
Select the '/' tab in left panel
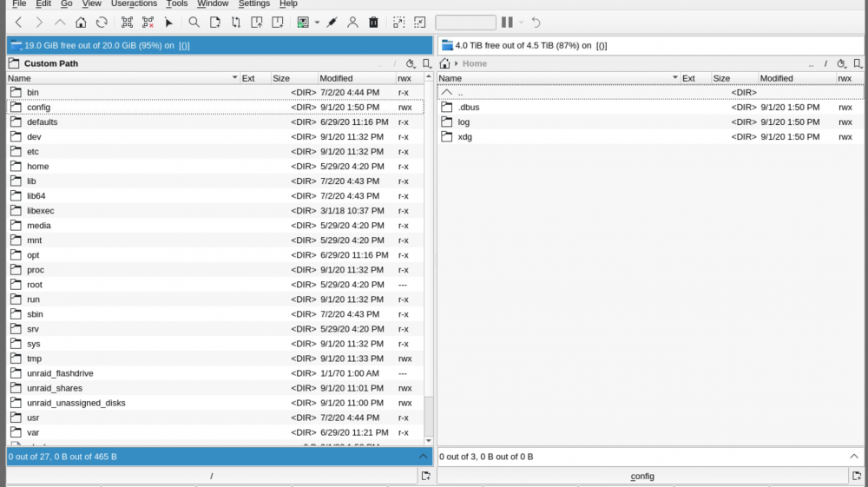pos(212,476)
